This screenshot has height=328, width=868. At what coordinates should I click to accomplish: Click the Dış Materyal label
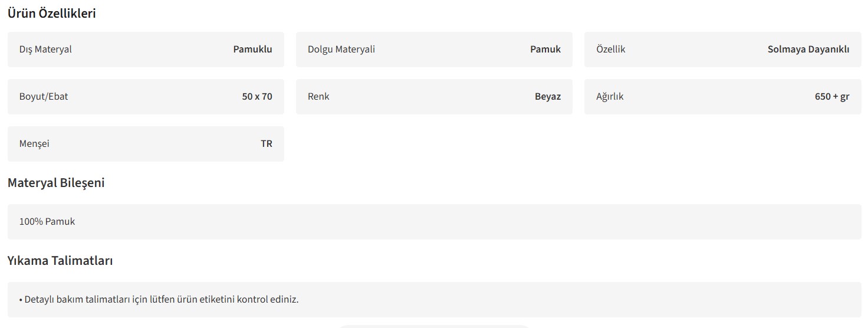tap(45, 50)
